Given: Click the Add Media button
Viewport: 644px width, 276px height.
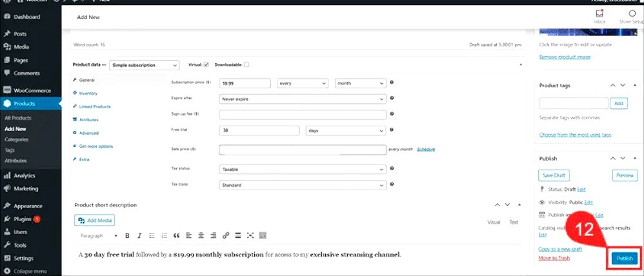Looking at the screenshot, I should pos(95,221).
